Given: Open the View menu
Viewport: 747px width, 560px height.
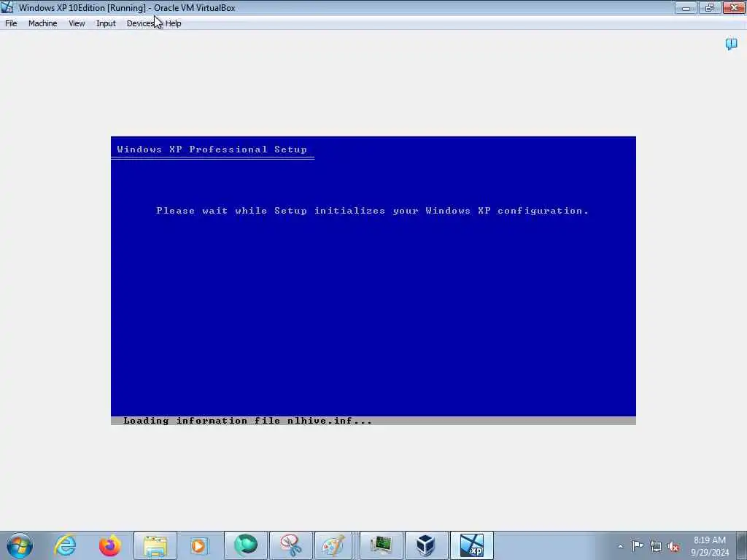Looking at the screenshot, I should 76,23.
